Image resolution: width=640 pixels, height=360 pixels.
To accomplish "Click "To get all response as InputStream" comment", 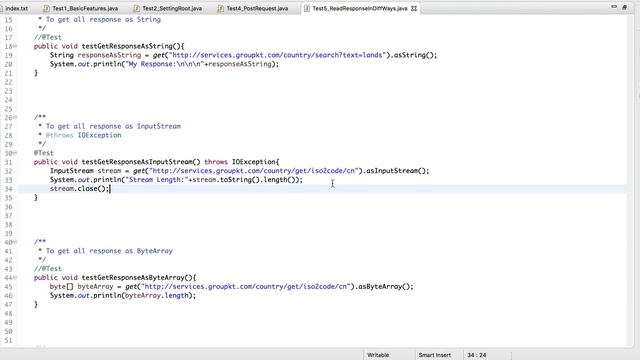I will coord(113,126).
